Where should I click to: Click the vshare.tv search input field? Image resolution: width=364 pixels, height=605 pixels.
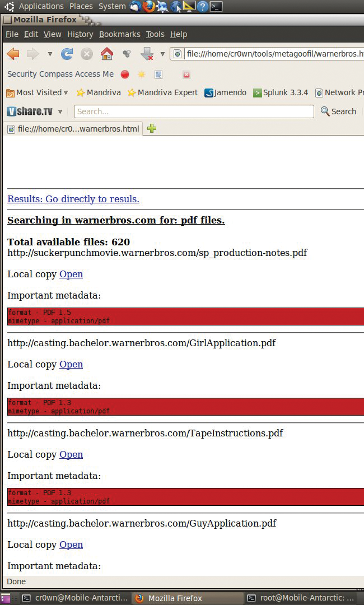click(193, 111)
